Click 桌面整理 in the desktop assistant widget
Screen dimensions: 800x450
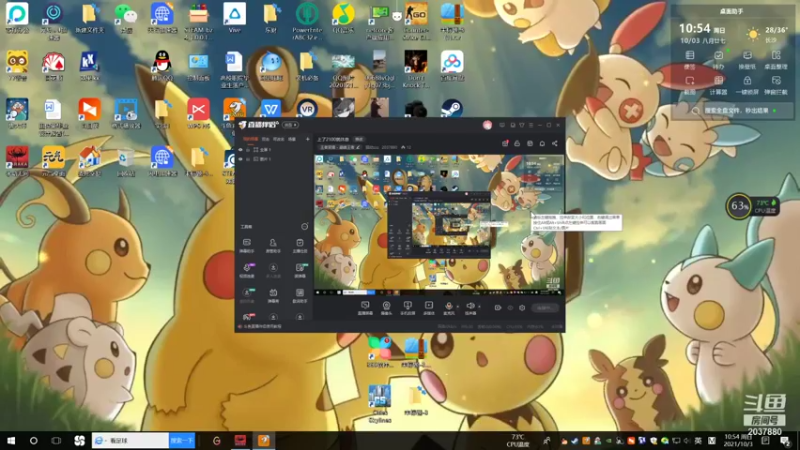click(776, 60)
